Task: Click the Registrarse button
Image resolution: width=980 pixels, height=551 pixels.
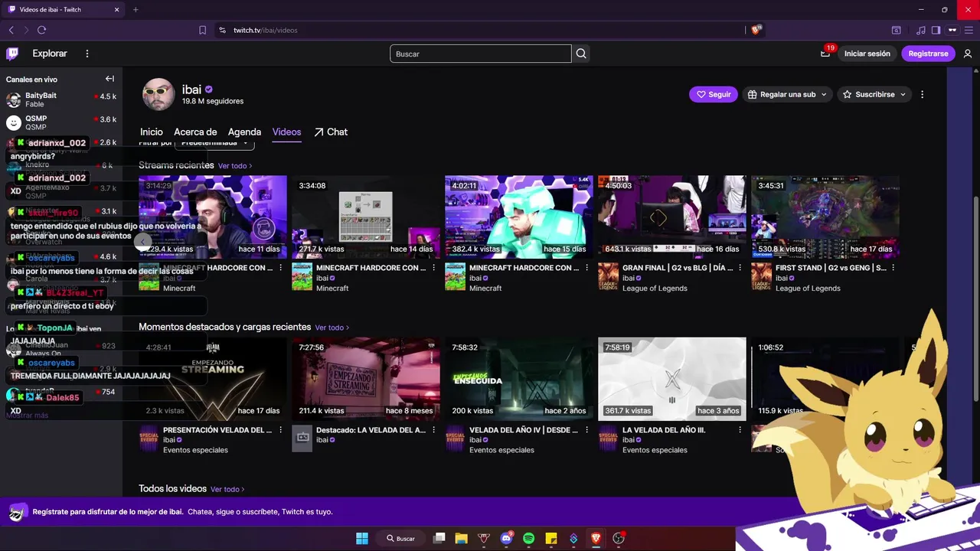Action: pyautogui.click(x=928, y=54)
